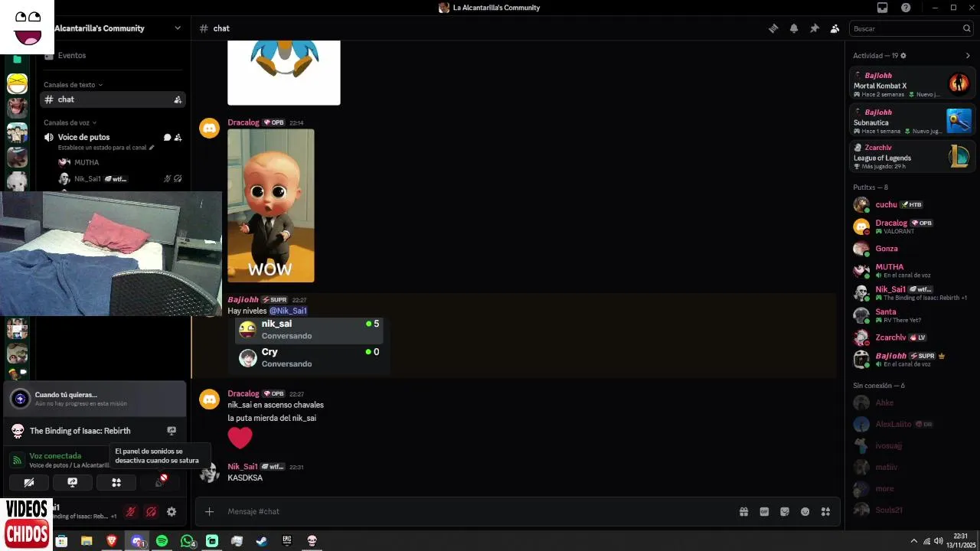
Task: Open Nik_Sai1's profile from the KASDKSA message
Action: [x=243, y=466]
